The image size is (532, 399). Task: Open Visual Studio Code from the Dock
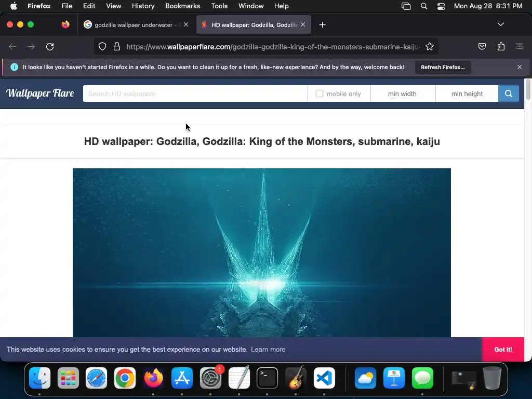tap(324, 378)
